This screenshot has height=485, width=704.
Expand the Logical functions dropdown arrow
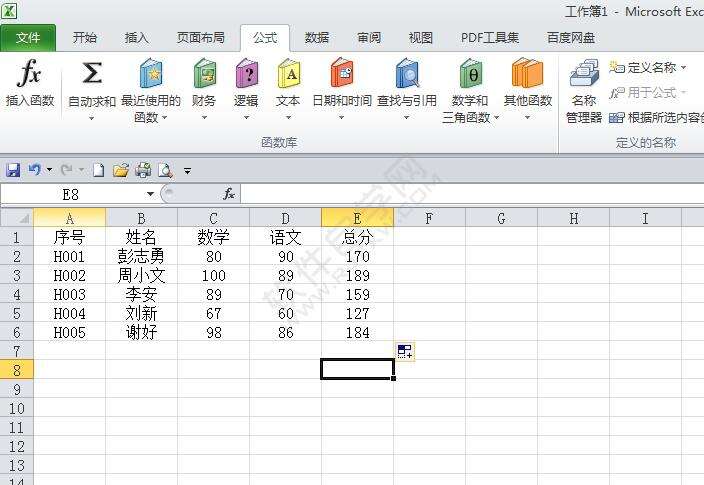(246, 118)
